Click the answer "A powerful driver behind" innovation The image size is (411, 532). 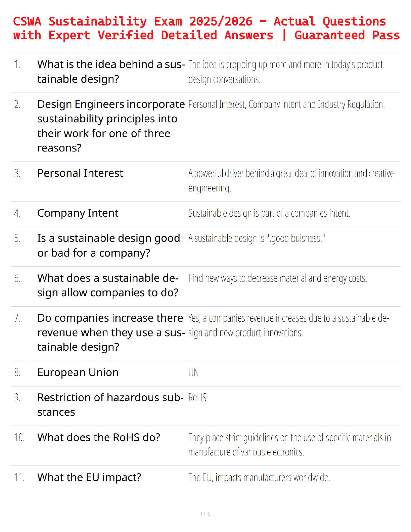click(x=291, y=180)
